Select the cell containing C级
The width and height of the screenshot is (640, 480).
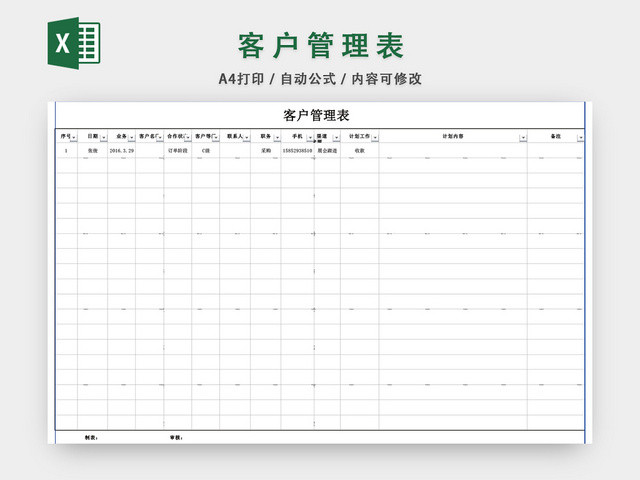pyautogui.click(x=206, y=151)
